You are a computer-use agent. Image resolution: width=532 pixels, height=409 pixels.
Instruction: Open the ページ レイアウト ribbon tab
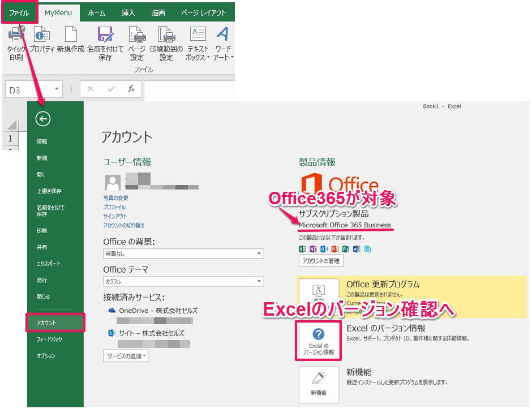tap(203, 13)
